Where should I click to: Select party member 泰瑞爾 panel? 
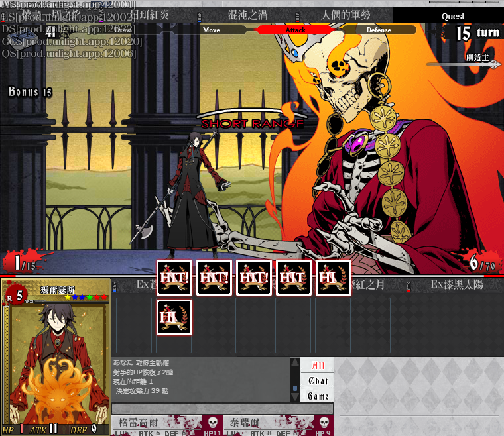pyautogui.click(x=279, y=425)
